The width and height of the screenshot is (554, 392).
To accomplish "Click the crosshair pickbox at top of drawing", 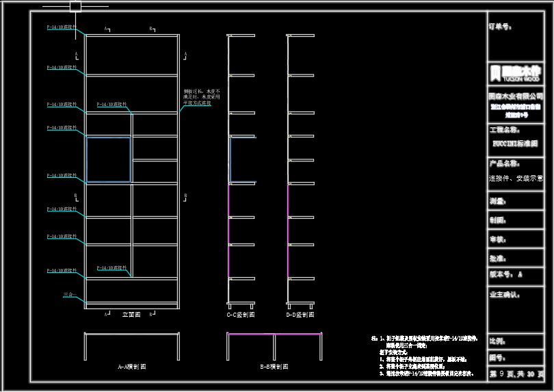I will (75, 7).
